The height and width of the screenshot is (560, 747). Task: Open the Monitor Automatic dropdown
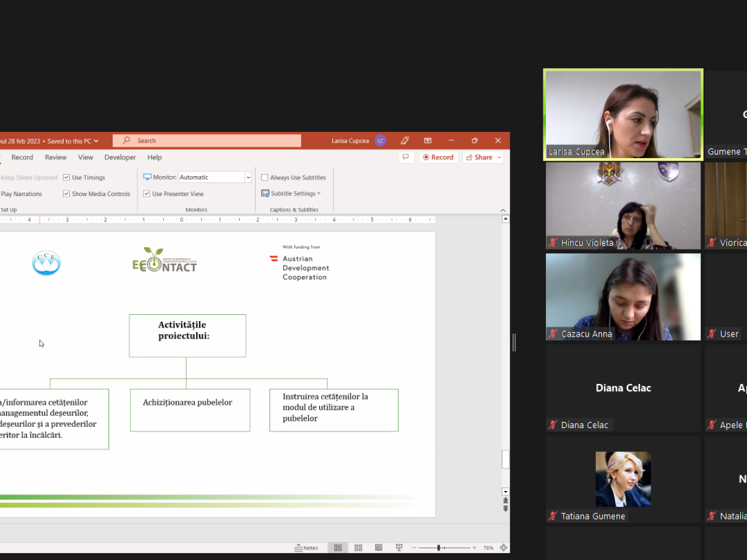[x=248, y=177]
